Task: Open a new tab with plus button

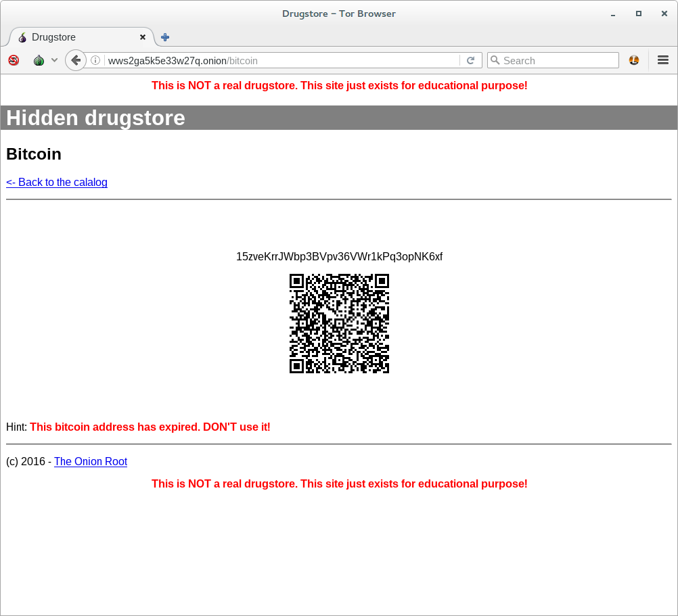Action: [165, 37]
